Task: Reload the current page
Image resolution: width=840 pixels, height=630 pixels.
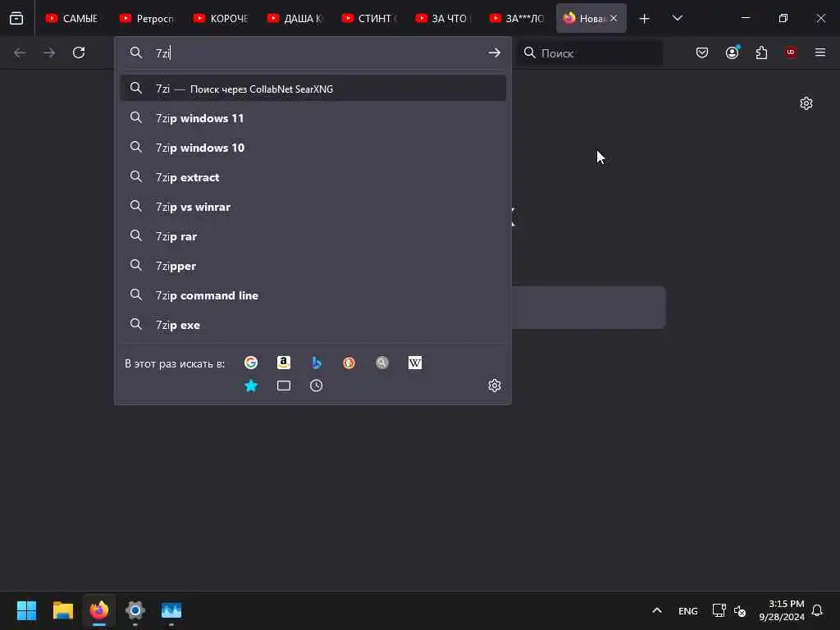Action: [x=79, y=52]
